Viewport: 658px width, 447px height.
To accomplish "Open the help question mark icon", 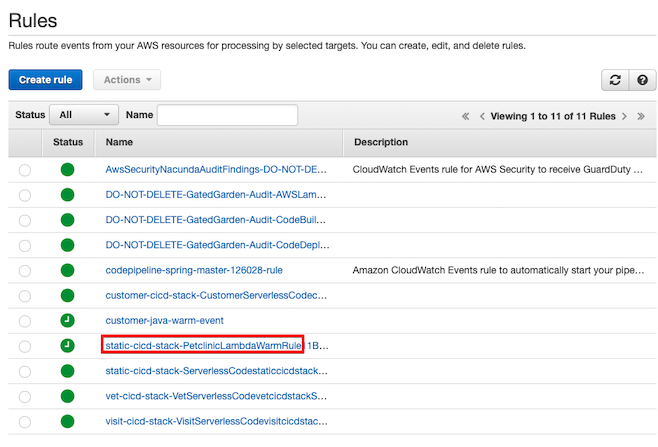I will click(642, 80).
